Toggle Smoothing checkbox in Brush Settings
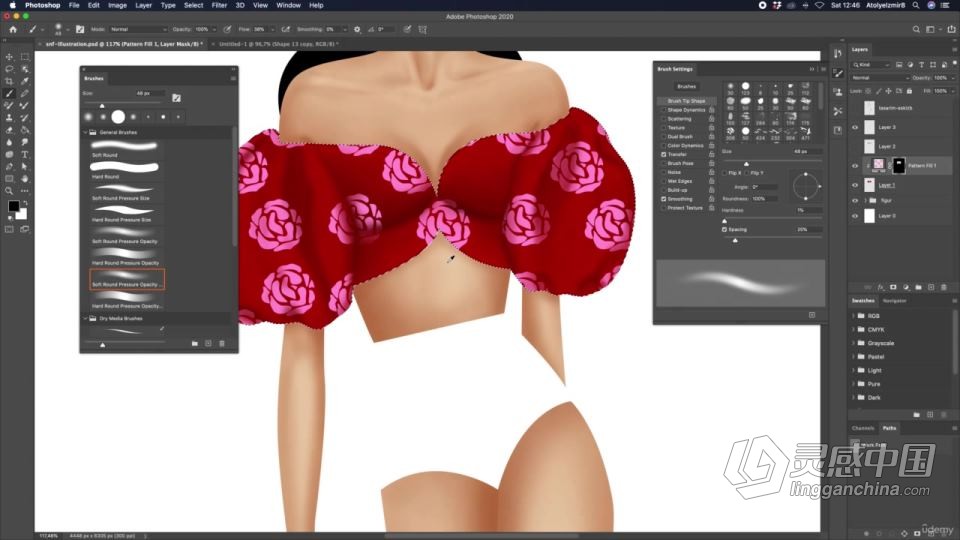This screenshot has height=540, width=960. (x=664, y=199)
